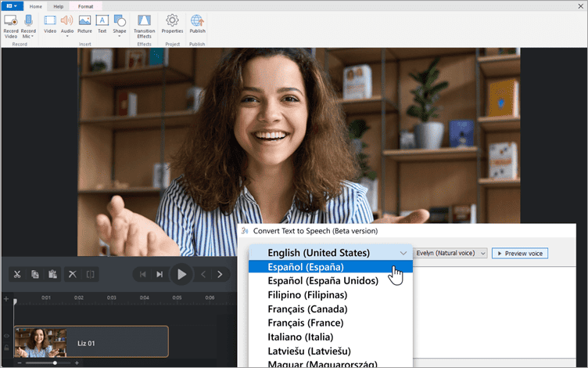Insert a Video from the ribbon

click(50, 20)
